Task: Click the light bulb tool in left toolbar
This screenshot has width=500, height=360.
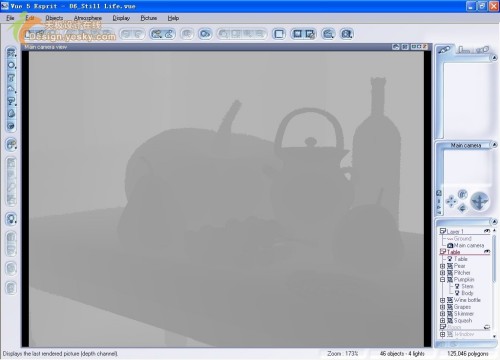Action: tap(11, 219)
